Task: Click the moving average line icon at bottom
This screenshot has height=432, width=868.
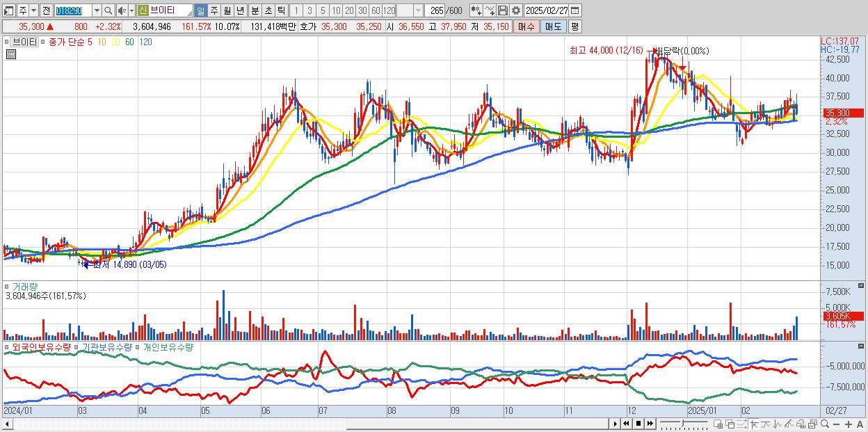Action: click(765, 424)
